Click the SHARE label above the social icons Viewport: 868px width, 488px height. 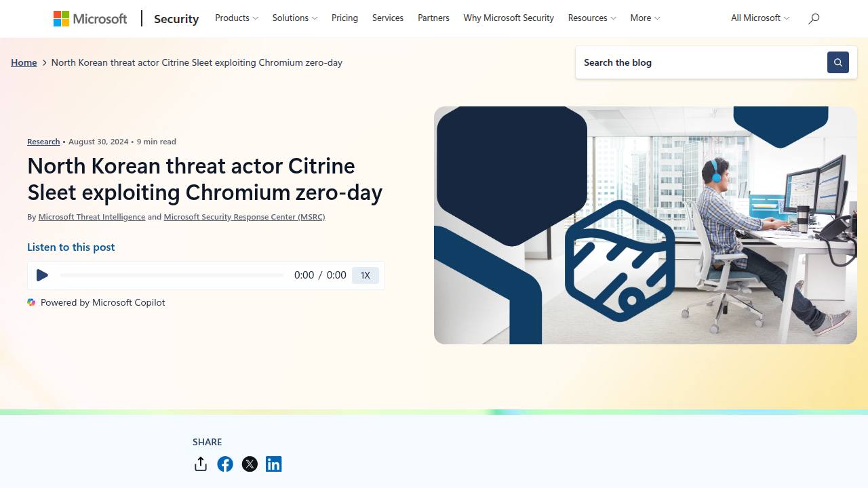point(208,442)
